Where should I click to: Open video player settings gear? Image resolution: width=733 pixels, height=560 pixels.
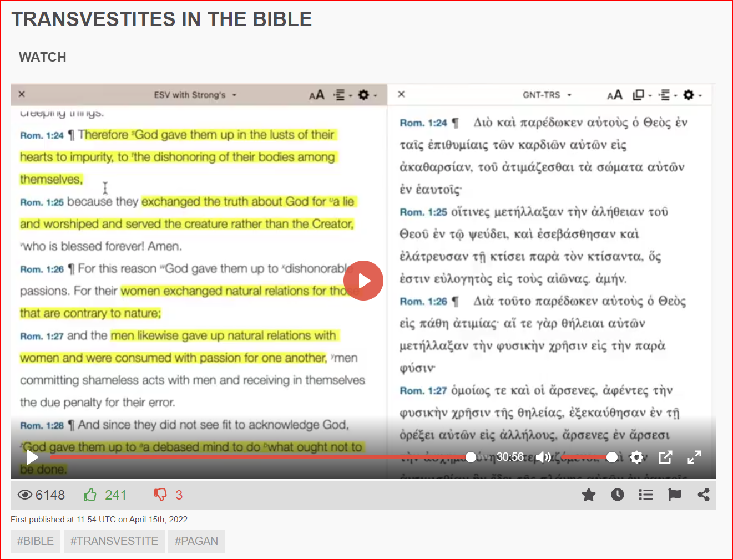637,457
